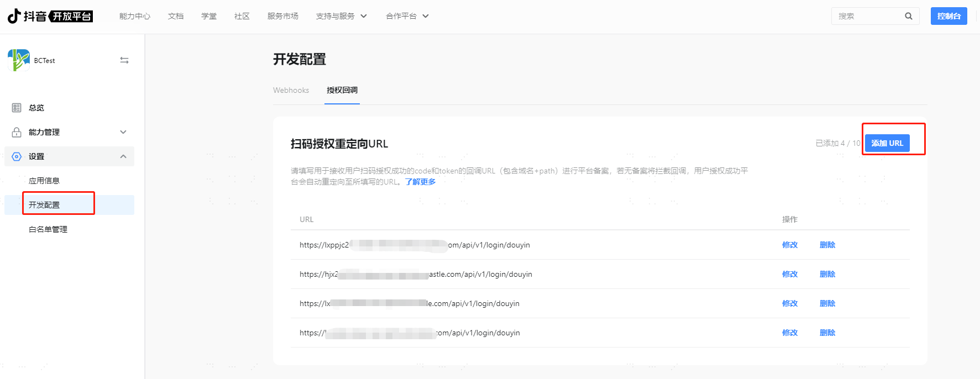Click the 操作 column header

pos(790,219)
